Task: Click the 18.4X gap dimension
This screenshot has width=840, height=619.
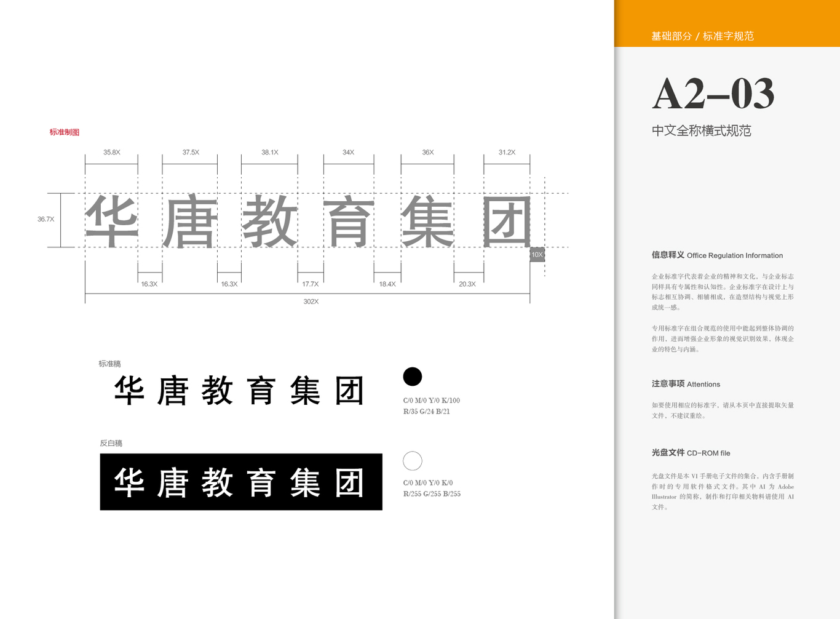Action: [x=387, y=284]
